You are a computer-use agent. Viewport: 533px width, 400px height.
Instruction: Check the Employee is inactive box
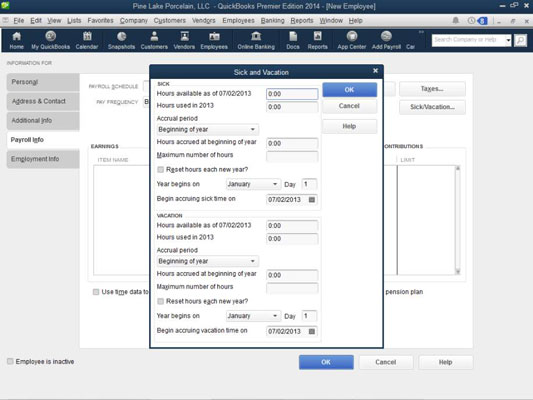(10, 361)
